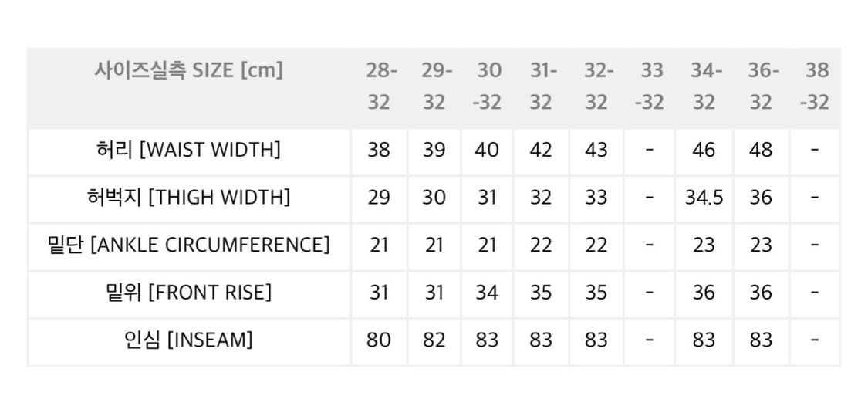Select the 30-32 size column header
The width and height of the screenshot is (868, 396).
point(488,86)
